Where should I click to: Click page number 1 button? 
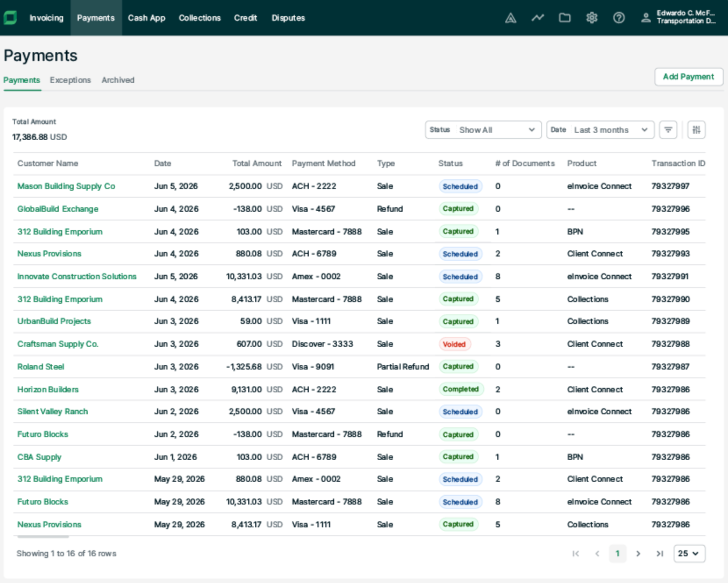click(x=617, y=554)
